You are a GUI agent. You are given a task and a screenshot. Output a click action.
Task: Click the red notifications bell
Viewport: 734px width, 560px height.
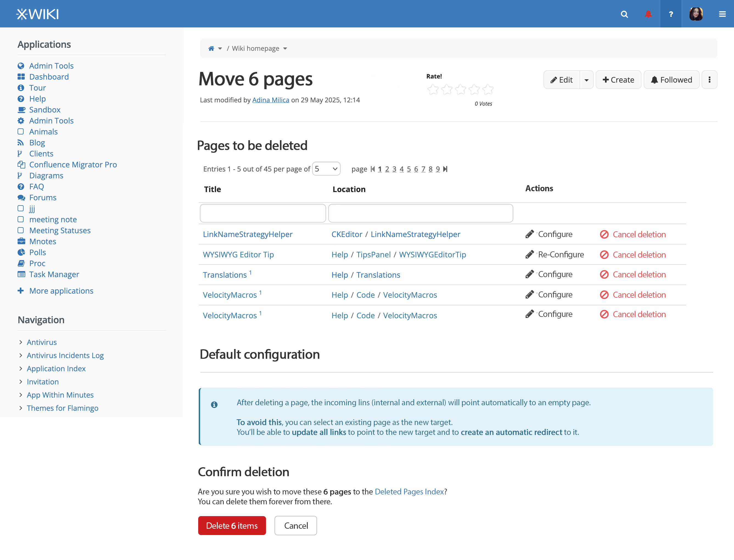tap(648, 14)
